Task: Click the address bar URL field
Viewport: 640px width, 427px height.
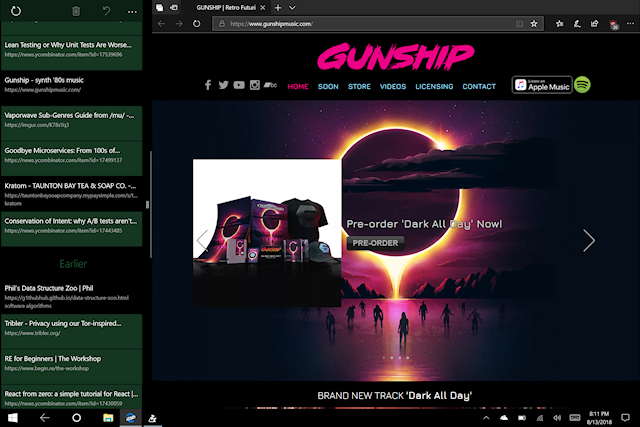Action: 367,24
